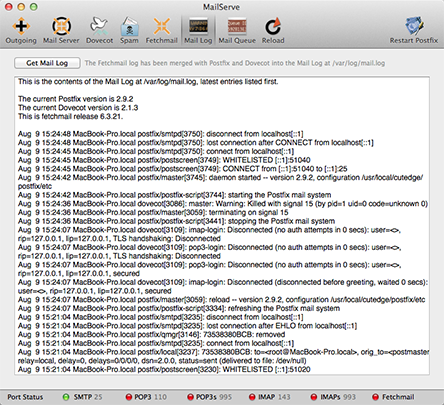Click the IMAP 143 status light

click(252, 397)
